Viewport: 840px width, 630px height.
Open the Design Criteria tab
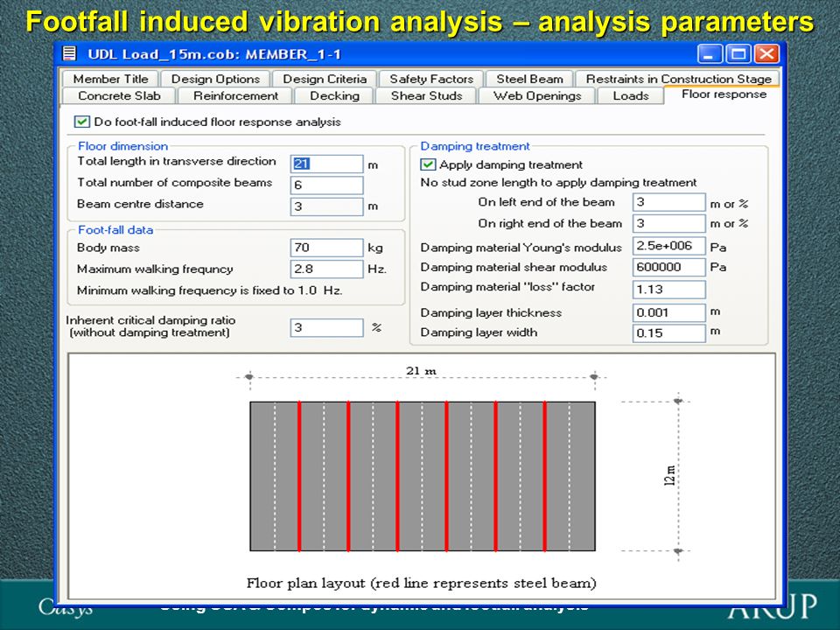325,79
